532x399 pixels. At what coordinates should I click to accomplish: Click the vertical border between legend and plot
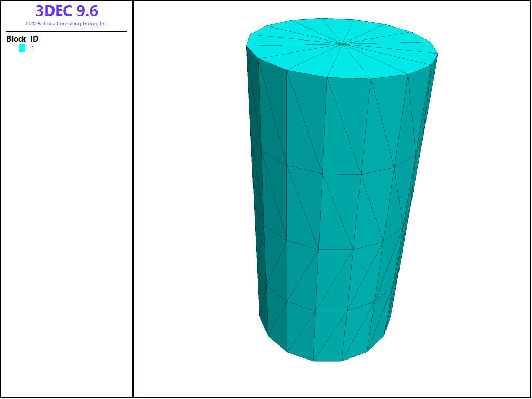133,208
